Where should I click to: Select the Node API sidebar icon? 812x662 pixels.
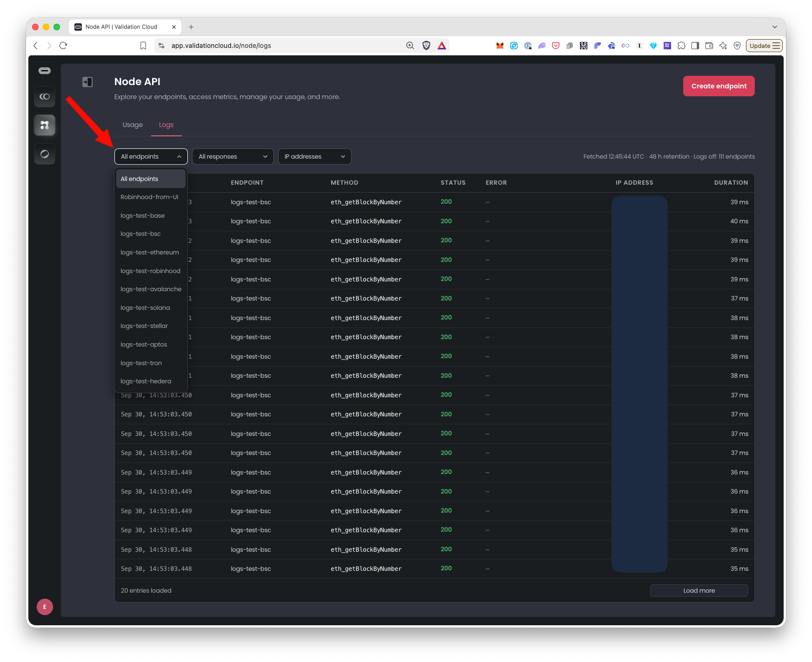[x=45, y=125]
